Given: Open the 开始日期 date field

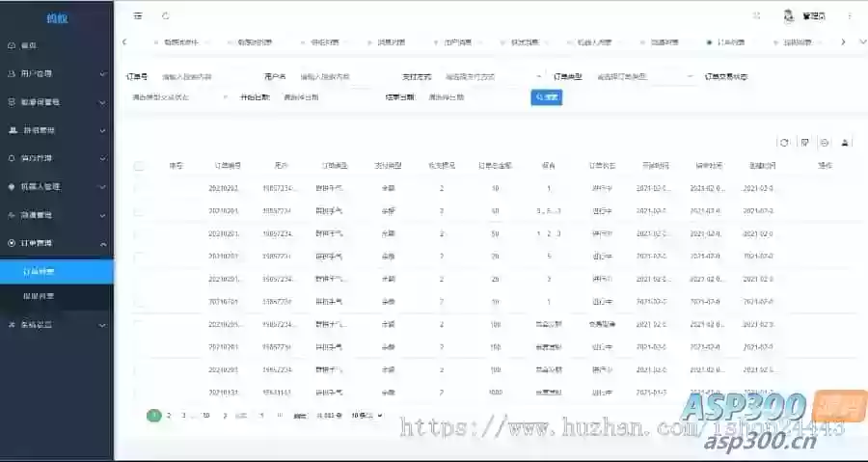Looking at the screenshot, I should 330,97.
